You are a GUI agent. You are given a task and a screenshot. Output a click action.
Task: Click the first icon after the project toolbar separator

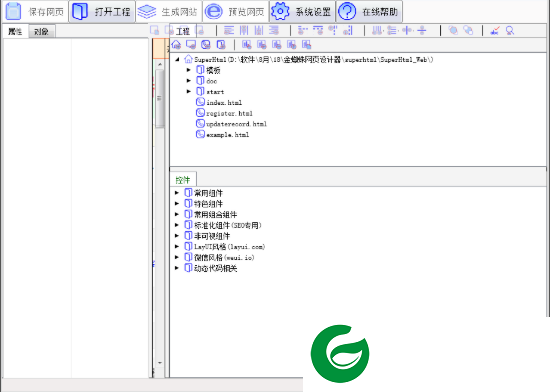(247, 45)
